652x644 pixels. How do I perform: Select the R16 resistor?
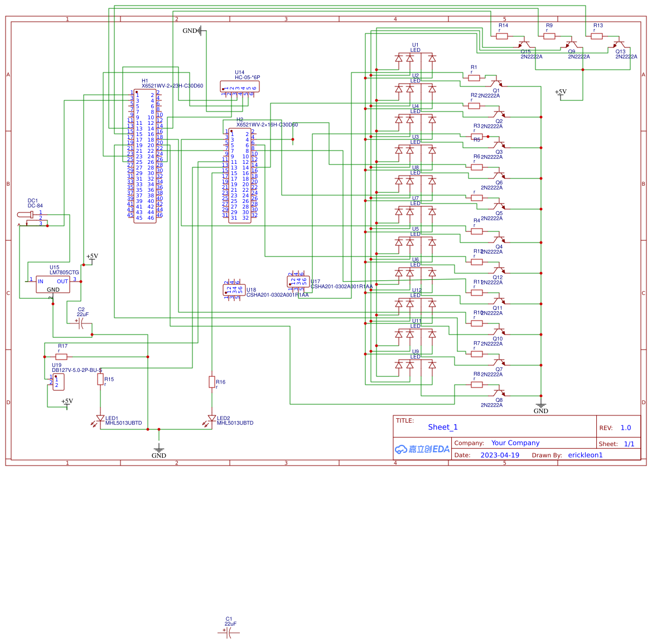click(x=212, y=381)
